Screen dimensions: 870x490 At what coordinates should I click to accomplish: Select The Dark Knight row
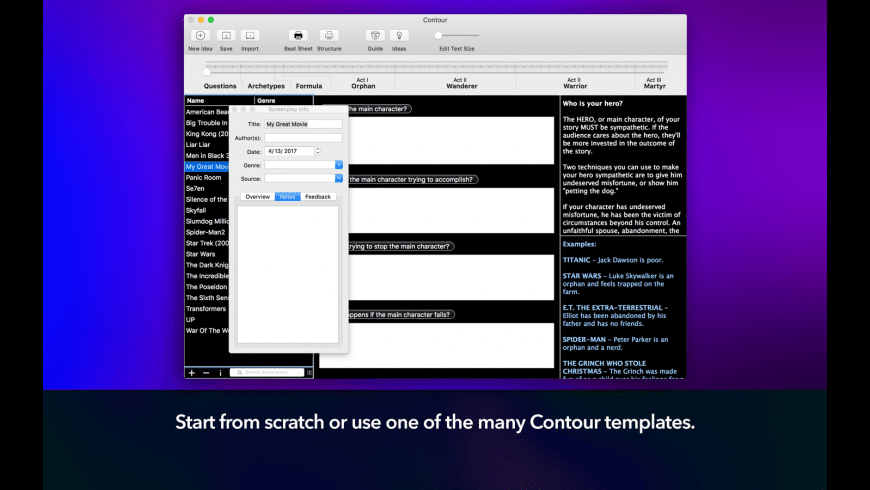point(206,265)
